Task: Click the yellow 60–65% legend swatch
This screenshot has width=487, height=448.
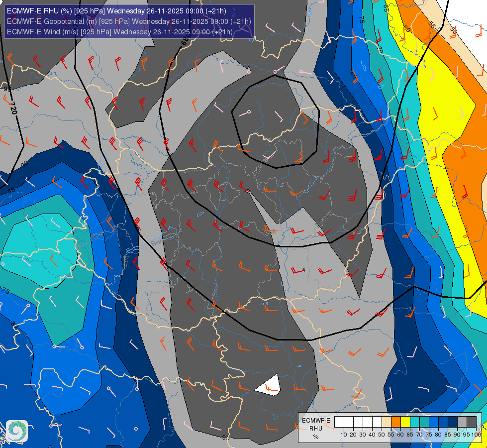Action: 405,422
